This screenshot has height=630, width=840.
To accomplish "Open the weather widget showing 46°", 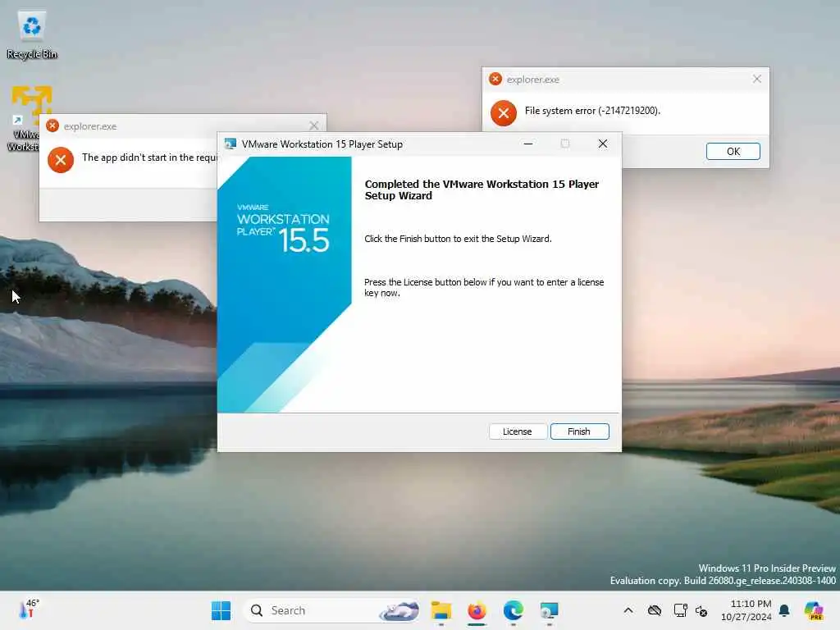I will (x=29, y=609).
